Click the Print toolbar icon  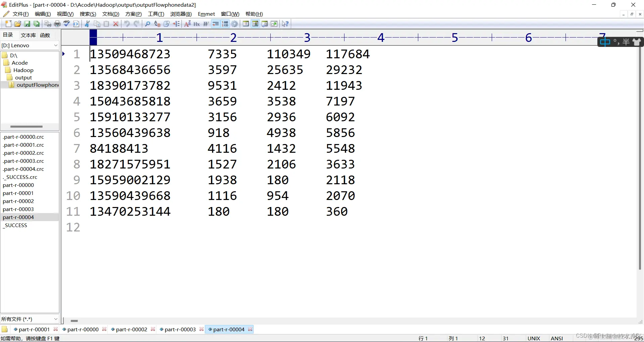[57, 24]
